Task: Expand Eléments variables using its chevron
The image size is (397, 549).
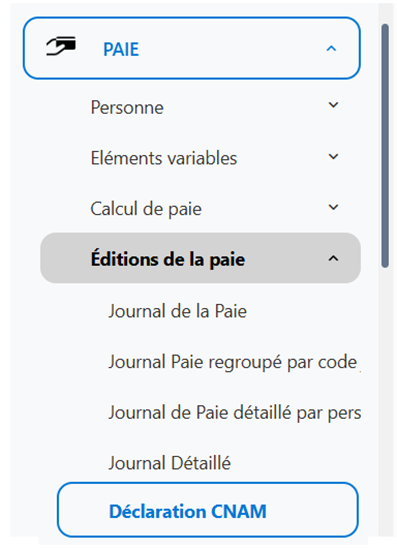Action: click(x=333, y=156)
